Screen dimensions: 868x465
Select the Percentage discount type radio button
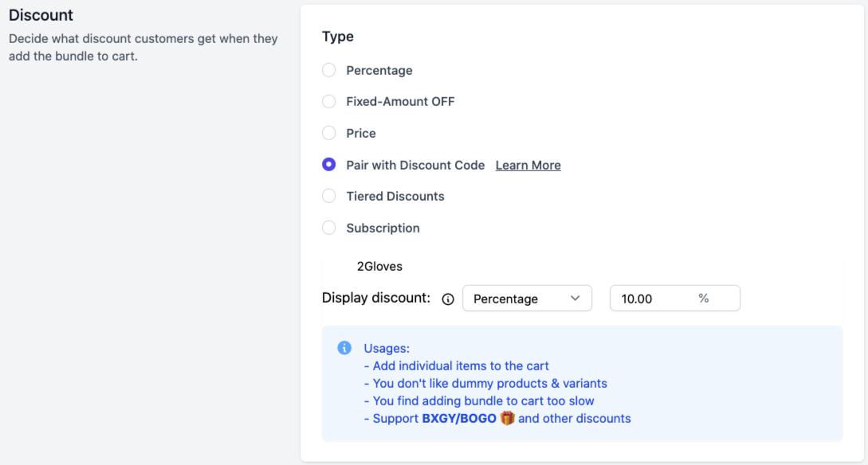click(x=328, y=71)
